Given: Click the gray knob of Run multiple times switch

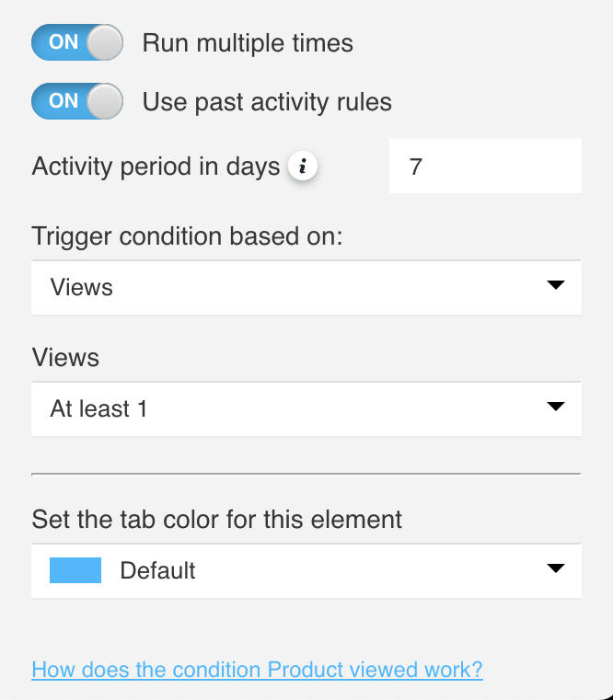Looking at the screenshot, I should pyautogui.click(x=106, y=43).
